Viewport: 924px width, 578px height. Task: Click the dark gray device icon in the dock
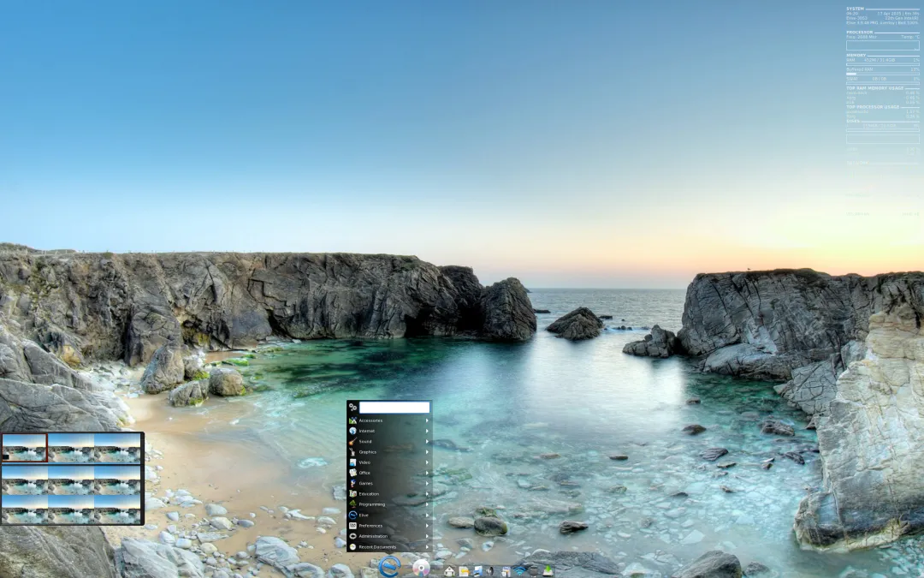click(x=534, y=571)
